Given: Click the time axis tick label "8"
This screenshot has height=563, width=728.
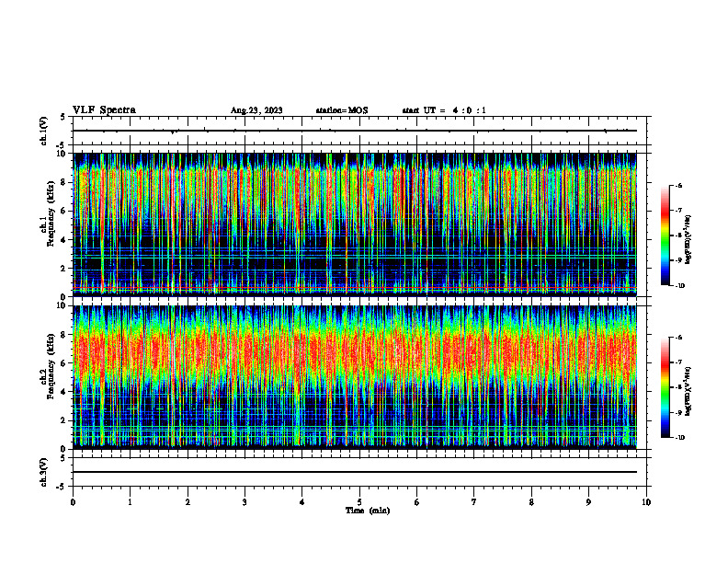Looking at the screenshot, I should tap(531, 502).
